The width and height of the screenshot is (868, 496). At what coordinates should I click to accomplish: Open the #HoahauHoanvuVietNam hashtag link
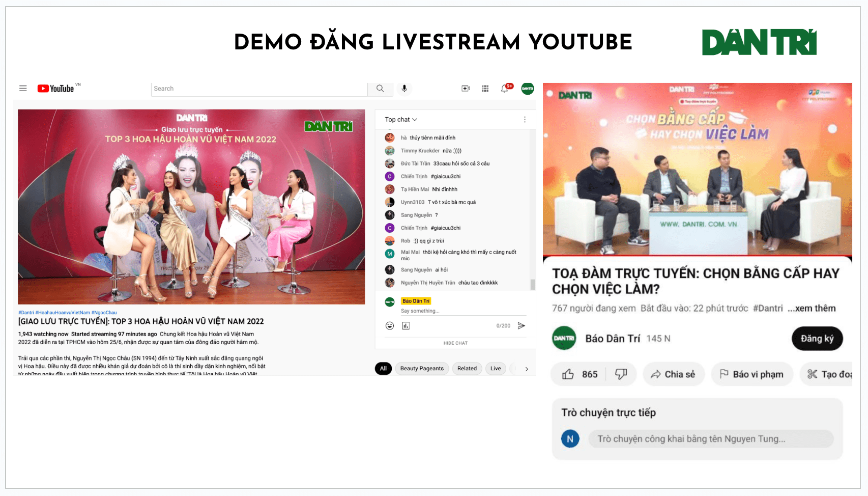63,313
